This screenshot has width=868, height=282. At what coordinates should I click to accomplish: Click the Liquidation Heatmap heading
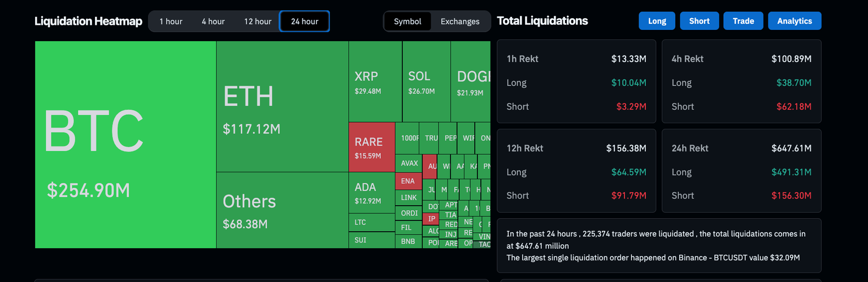click(88, 21)
